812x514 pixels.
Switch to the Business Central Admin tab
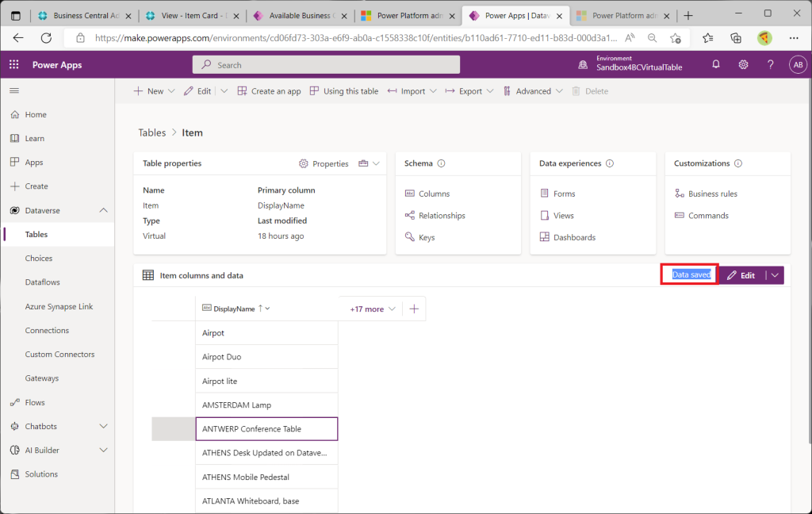(x=85, y=16)
